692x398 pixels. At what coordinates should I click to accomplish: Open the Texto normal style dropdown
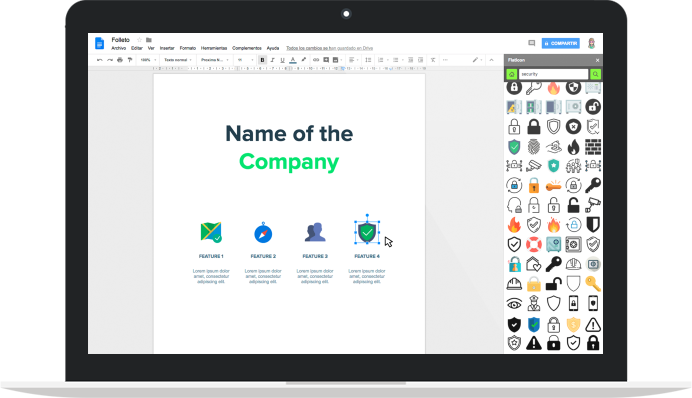point(178,60)
